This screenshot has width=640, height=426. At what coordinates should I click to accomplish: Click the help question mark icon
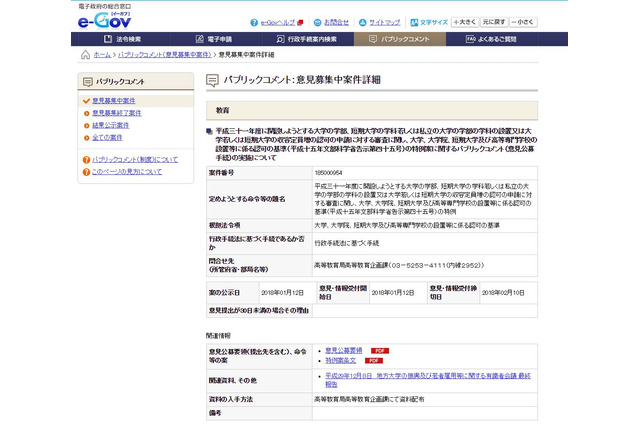tap(254, 22)
